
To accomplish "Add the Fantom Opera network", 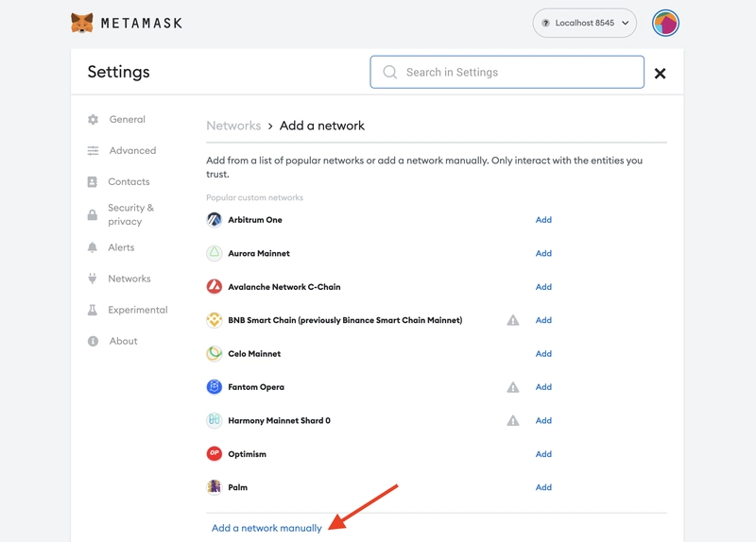I will click(543, 387).
